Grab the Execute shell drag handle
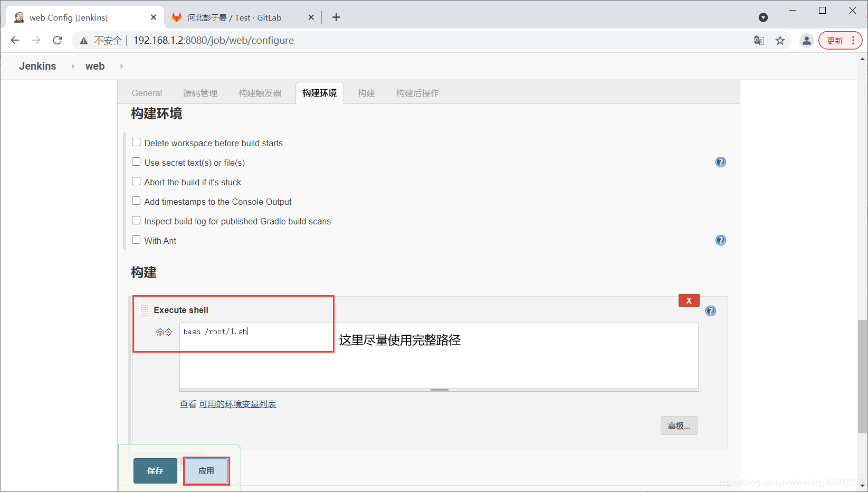 tap(145, 310)
